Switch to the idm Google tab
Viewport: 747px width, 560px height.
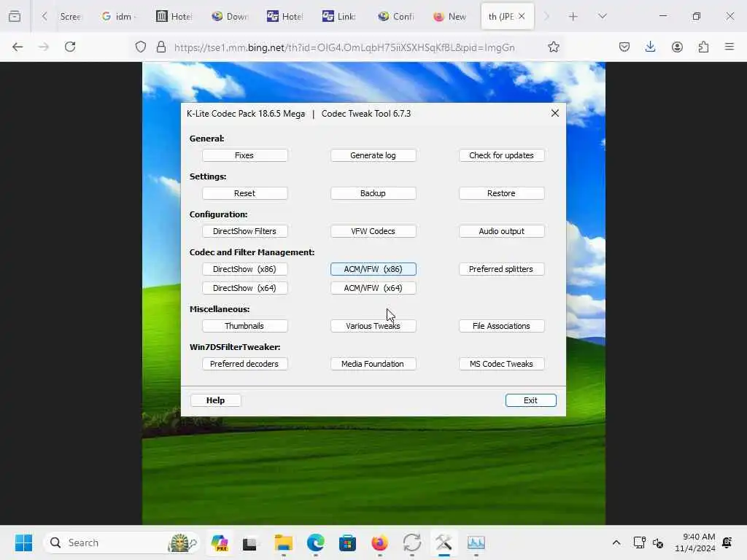click(119, 17)
